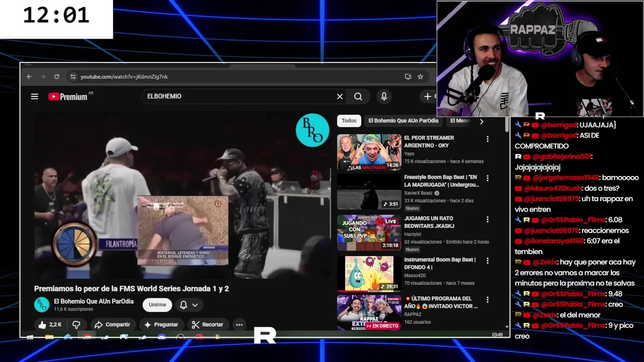The image size is (644, 362).
Task: Click Chrome icon on the taskbar
Action: pyautogui.click(x=87, y=336)
